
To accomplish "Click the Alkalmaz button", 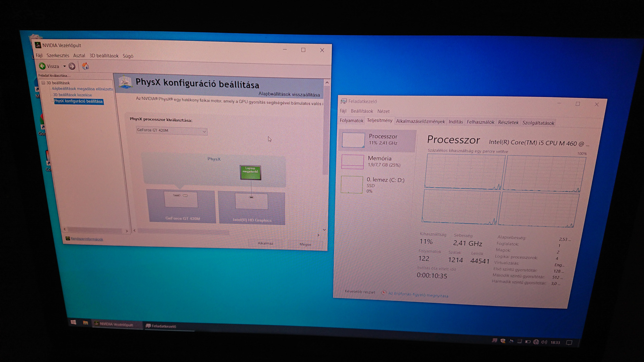I will [265, 243].
